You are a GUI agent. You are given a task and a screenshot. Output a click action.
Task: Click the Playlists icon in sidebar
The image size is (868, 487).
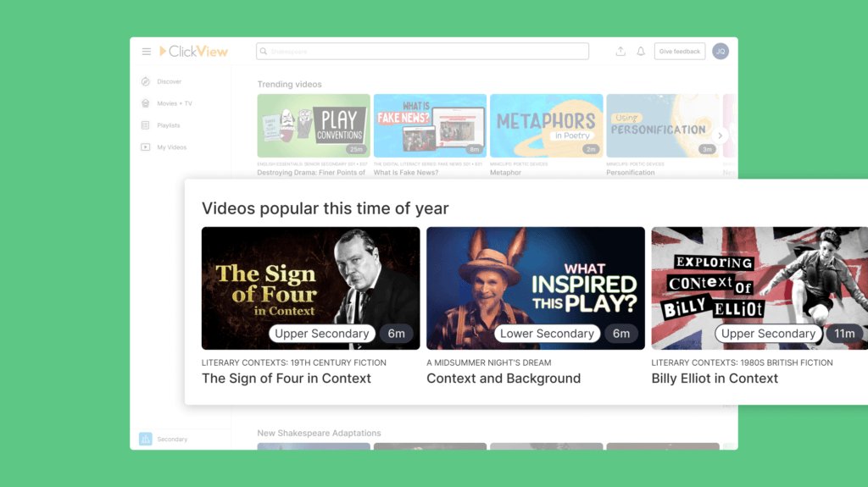(x=146, y=125)
